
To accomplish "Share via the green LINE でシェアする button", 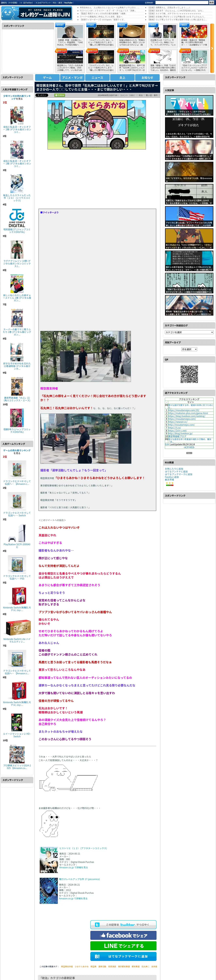I will tap(123, 946).
